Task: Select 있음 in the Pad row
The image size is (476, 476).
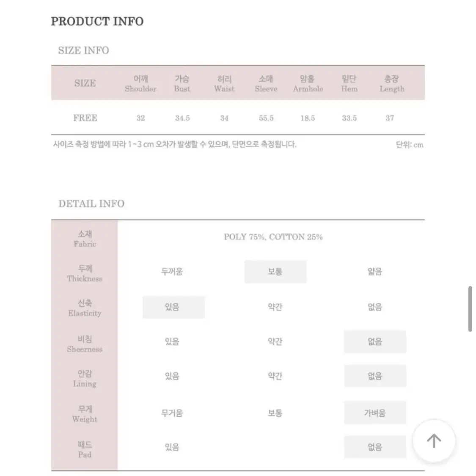Action: (172, 447)
